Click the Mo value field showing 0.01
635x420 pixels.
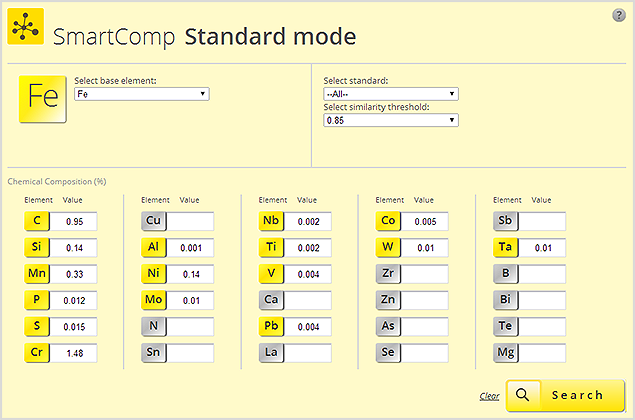click(190, 301)
